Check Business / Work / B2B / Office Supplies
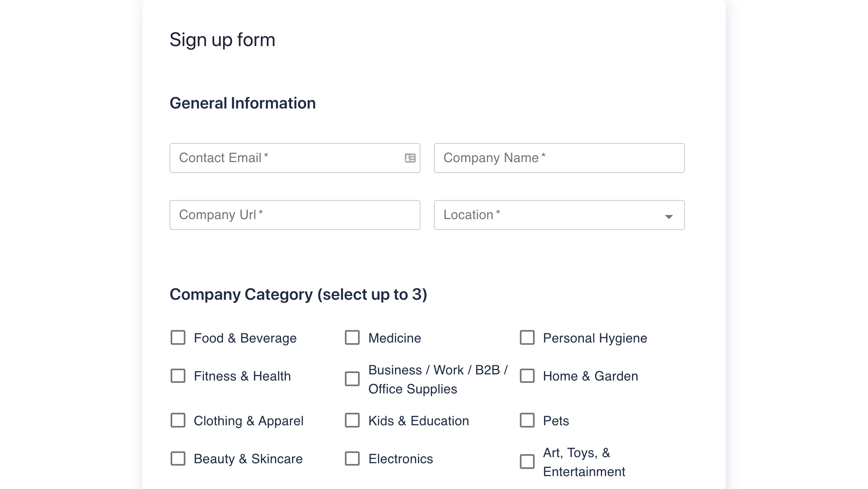Image resolution: width=868 pixels, height=489 pixels. coord(352,379)
